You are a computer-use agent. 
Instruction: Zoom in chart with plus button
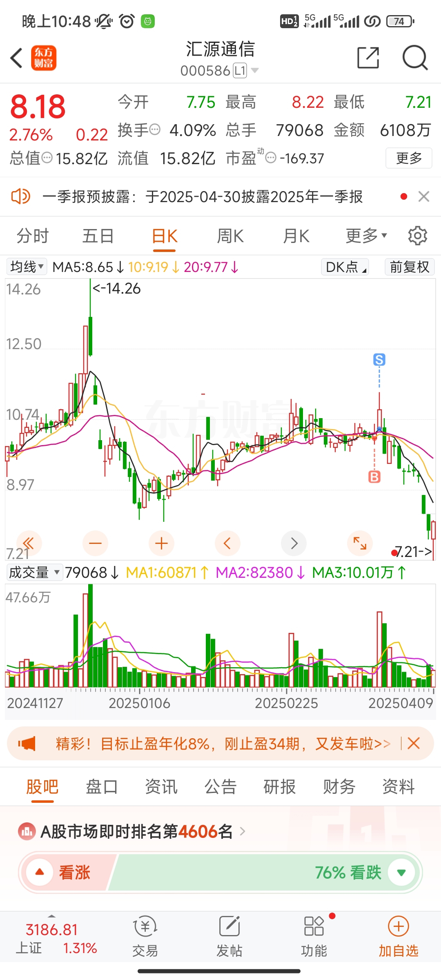(162, 543)
